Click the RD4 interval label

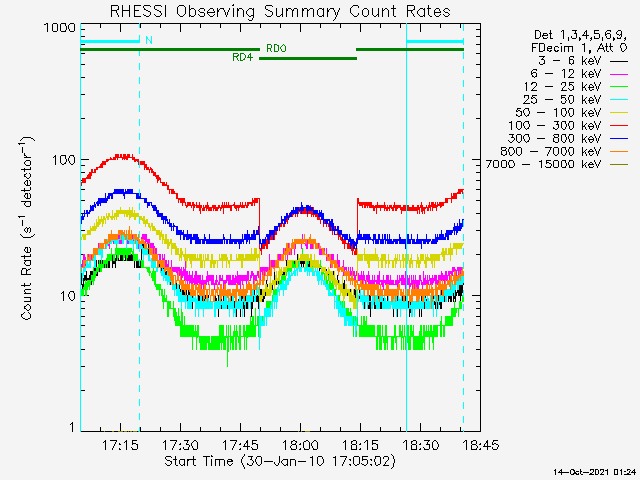coord(242,58)
